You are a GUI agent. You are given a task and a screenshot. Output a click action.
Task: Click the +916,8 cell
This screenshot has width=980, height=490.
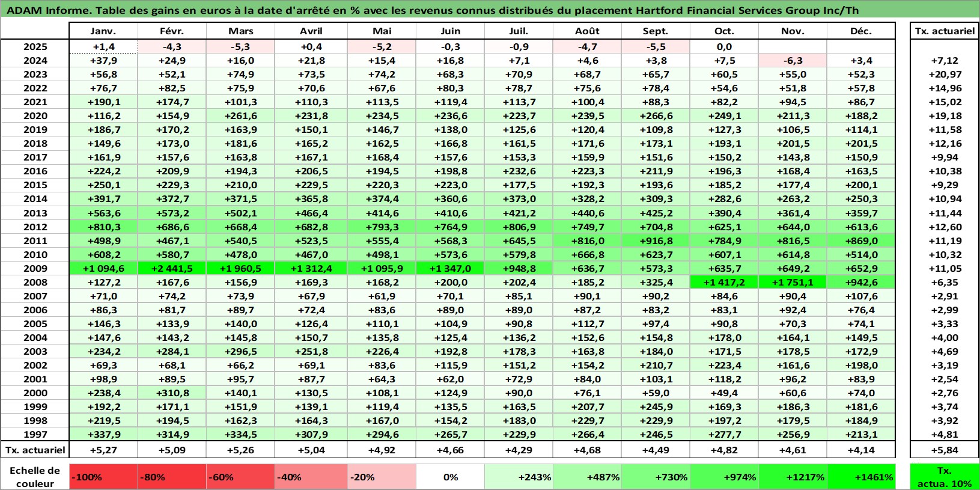656,240
